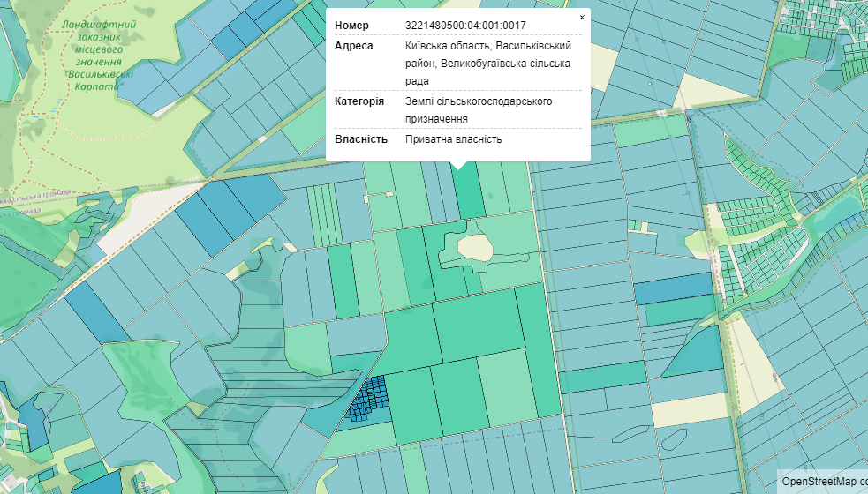Click the Адреса value text in popup
The image size is (868, 494).
[x=487, y=64]
